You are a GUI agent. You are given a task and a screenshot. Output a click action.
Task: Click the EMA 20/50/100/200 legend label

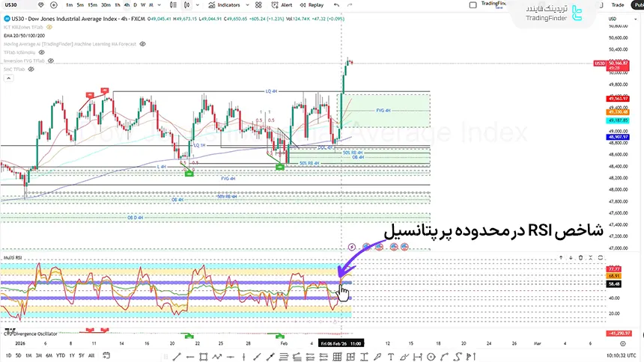[x=24, y=36]
